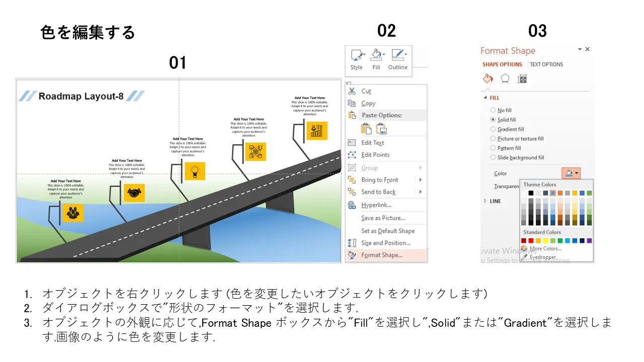Pick the red swatch in Standard Colors
644x362 pixels.
531,241
